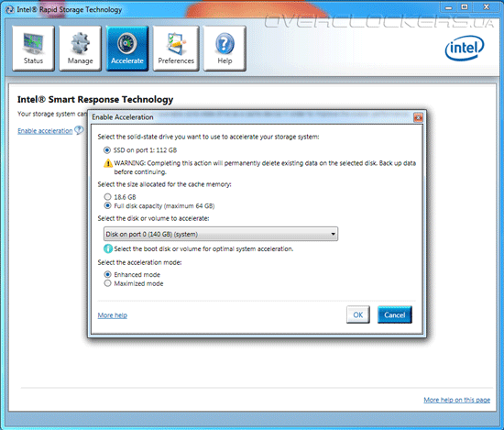Image resolution: width=504 pixels, height=430 pixels.
Task: Expand the Disk on port 0 dropdown
Action: pos(221,234)
